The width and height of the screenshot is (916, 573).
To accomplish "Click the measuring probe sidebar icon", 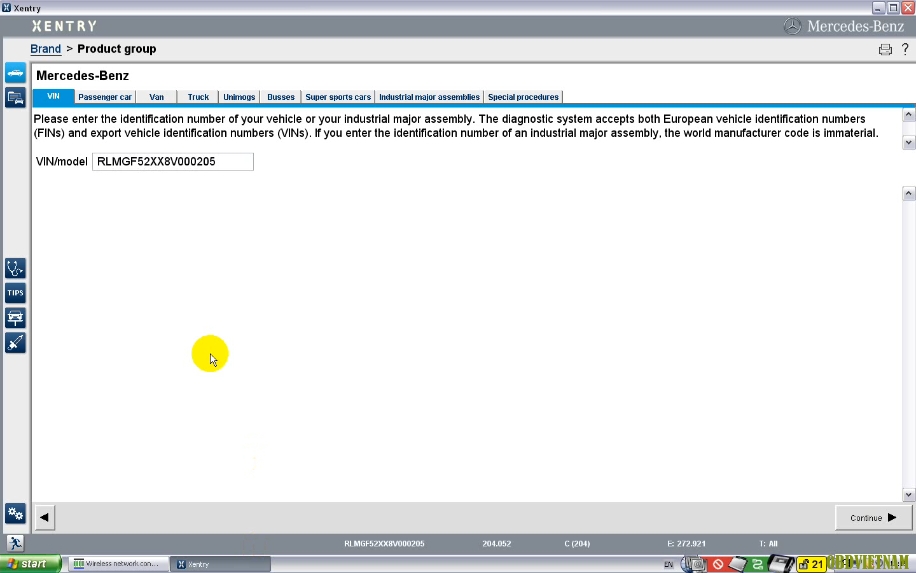I will point(15,343).
